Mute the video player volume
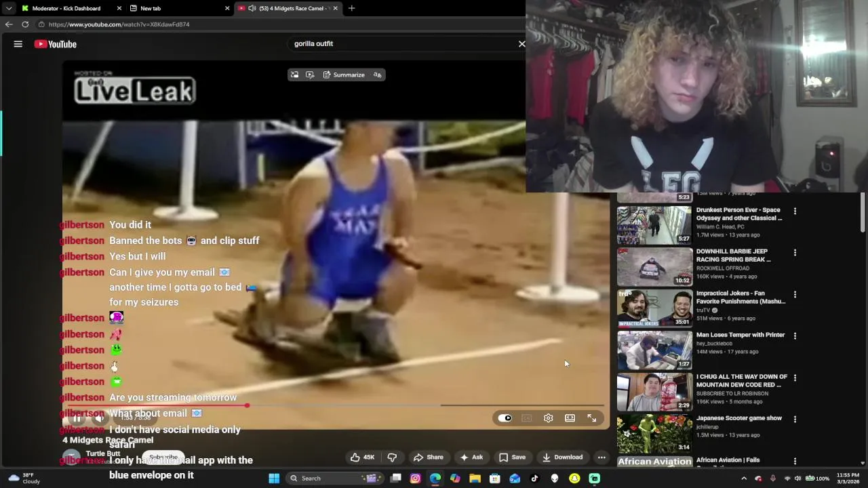 pyautogui.click(x=99, y=418)
